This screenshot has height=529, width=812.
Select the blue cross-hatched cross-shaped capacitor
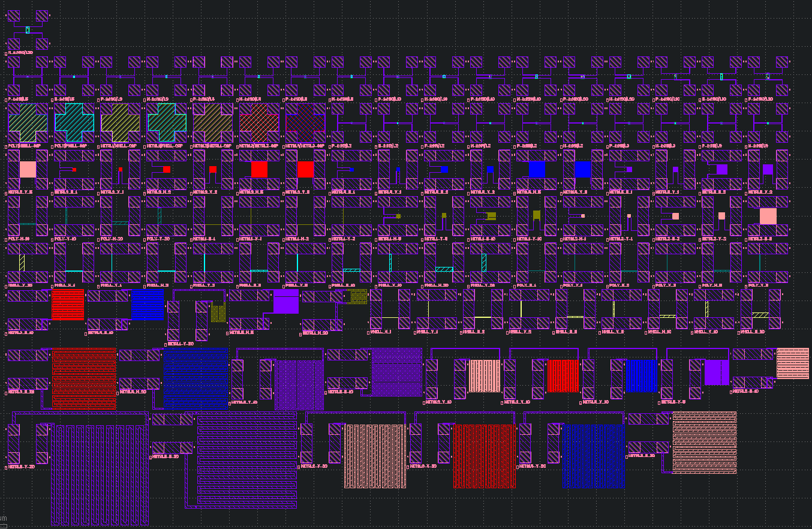pyautogui.click(x=305, y=122)
